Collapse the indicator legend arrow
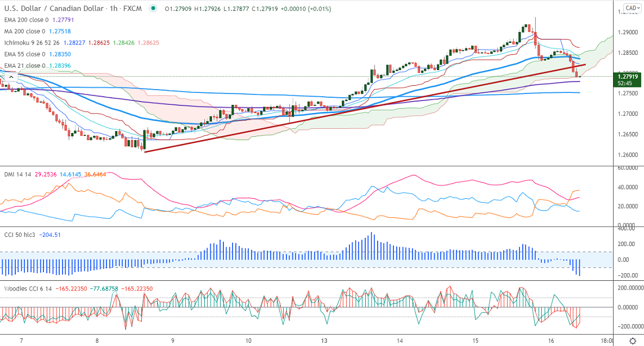 [x=11, y=77]
